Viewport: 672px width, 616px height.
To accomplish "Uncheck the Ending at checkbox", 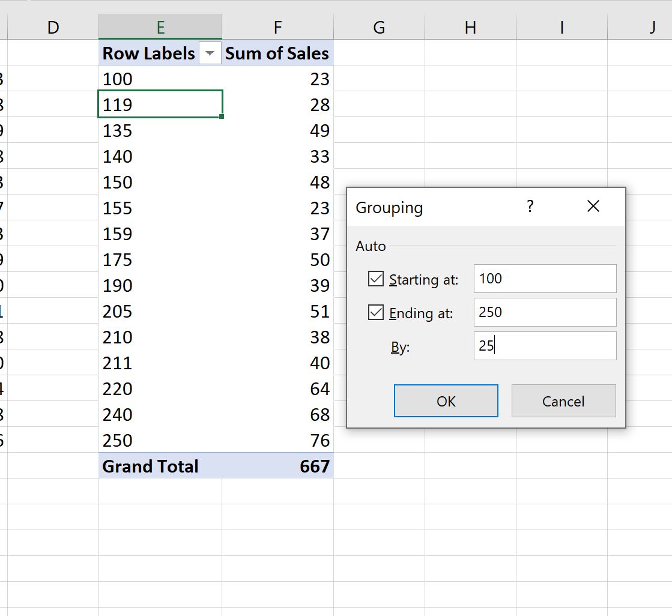I will coord(376,313).
